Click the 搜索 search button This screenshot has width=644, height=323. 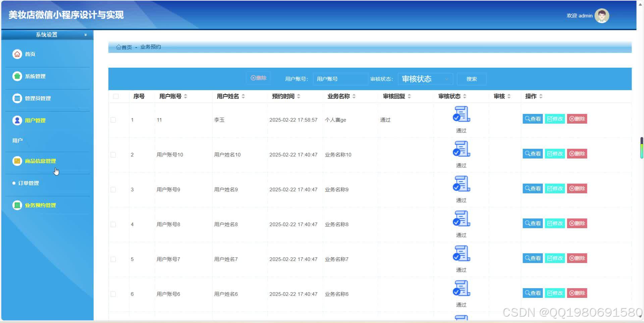pos(471,79)
